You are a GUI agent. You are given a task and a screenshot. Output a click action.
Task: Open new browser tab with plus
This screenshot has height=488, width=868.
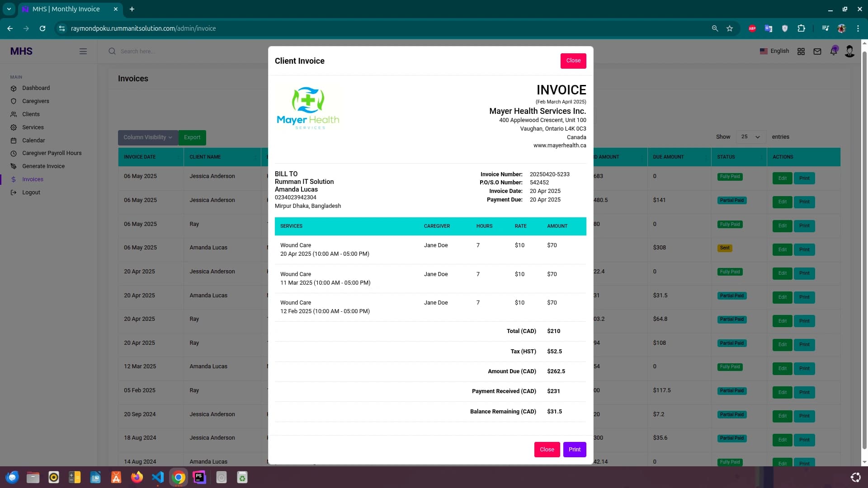(132, 9)
